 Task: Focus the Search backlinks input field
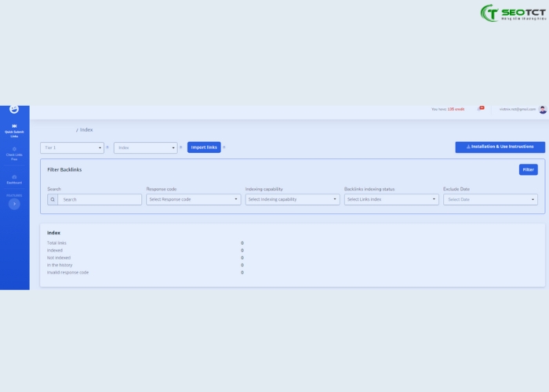click(100, 199)
